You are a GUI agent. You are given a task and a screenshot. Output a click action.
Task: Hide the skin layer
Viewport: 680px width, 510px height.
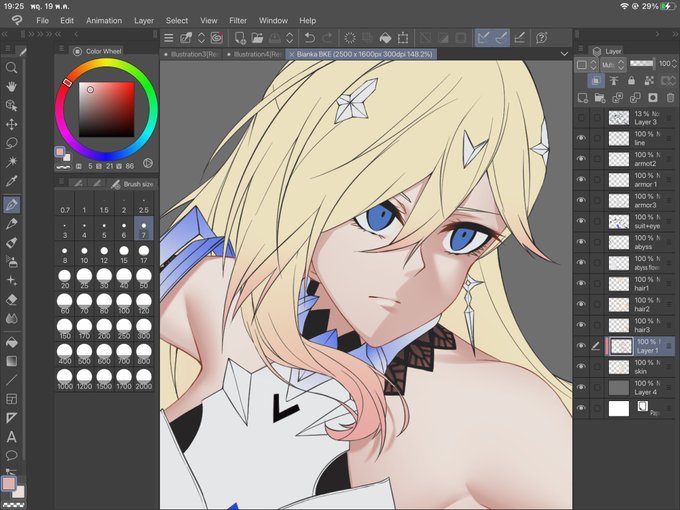tap(581, 366)
